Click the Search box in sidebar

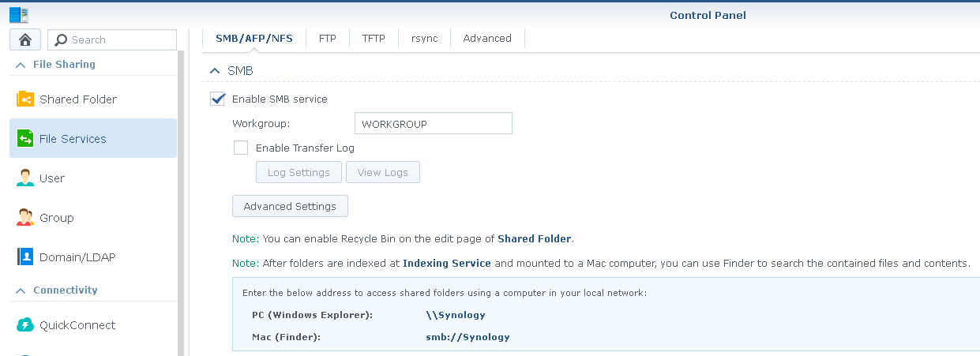[112, 40]
